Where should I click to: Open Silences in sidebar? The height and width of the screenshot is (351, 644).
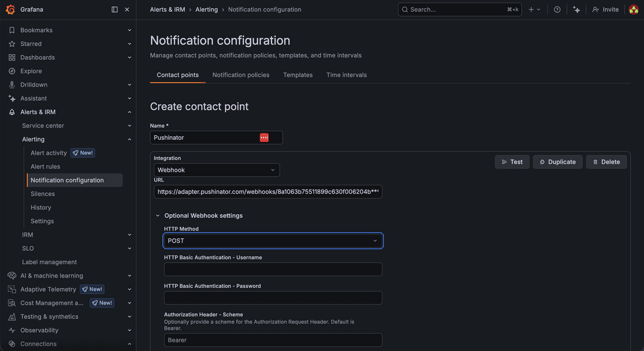point(43,194)
